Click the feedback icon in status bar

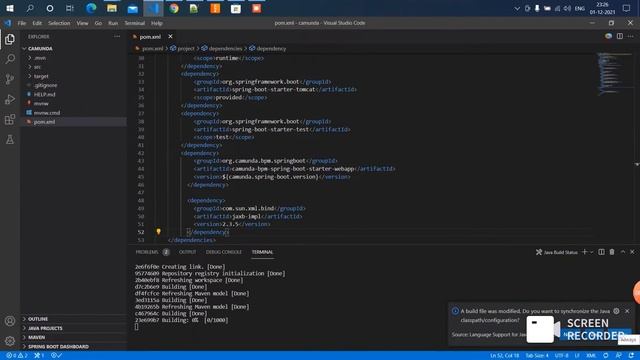click(619, 356)
